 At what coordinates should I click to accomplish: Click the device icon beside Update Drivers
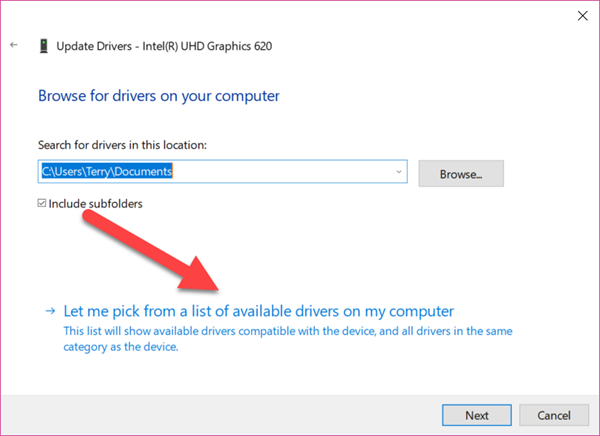click(44, 46)
